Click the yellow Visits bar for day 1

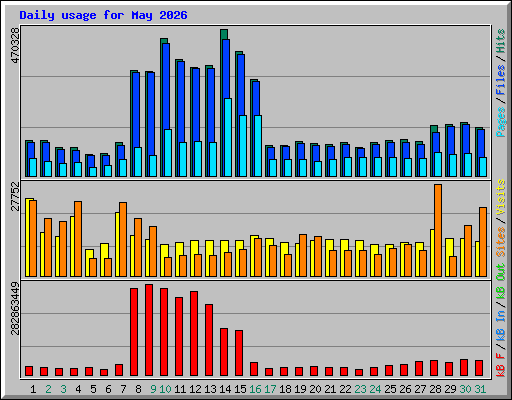[x=27, y=237]
